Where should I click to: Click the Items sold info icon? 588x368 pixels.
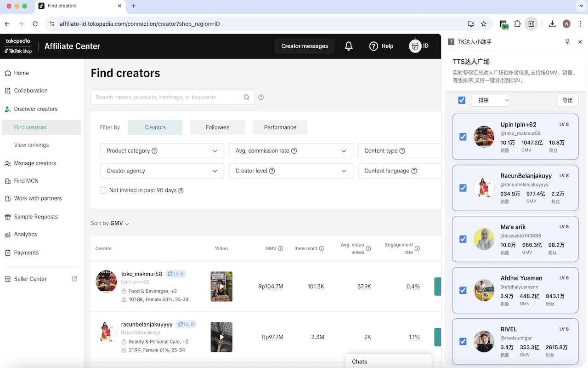(322, 248)
